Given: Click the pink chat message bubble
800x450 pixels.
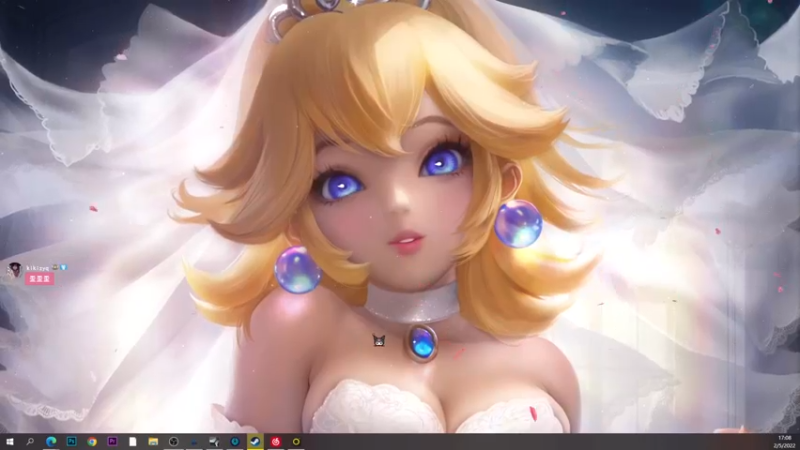Looking at the screenshot, I should tap(40, 279).
